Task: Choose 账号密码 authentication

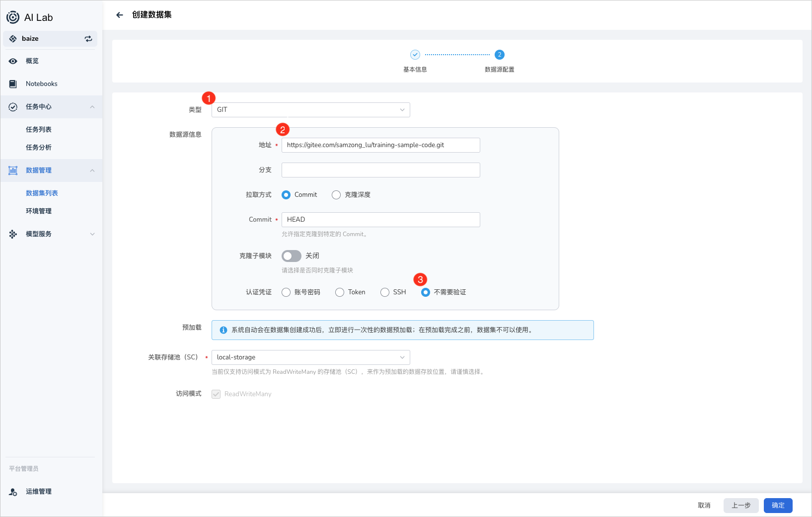Action: [286, 292]
